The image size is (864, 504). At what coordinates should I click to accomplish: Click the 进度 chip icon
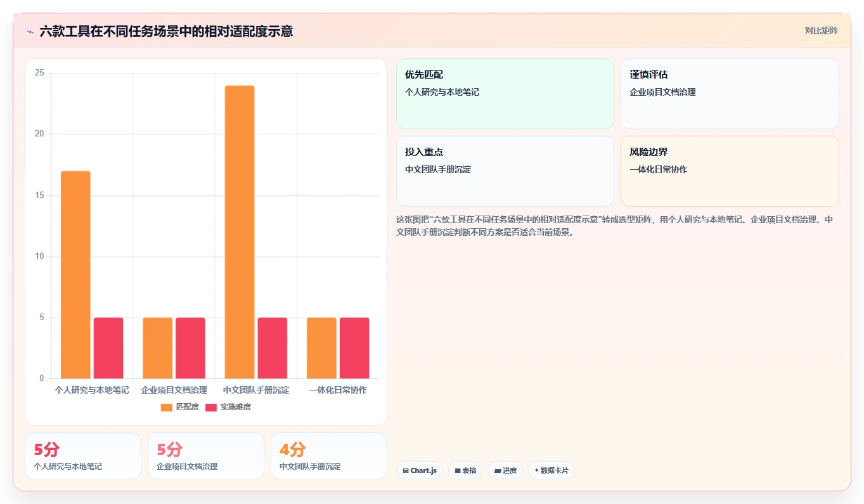(498, 471)
